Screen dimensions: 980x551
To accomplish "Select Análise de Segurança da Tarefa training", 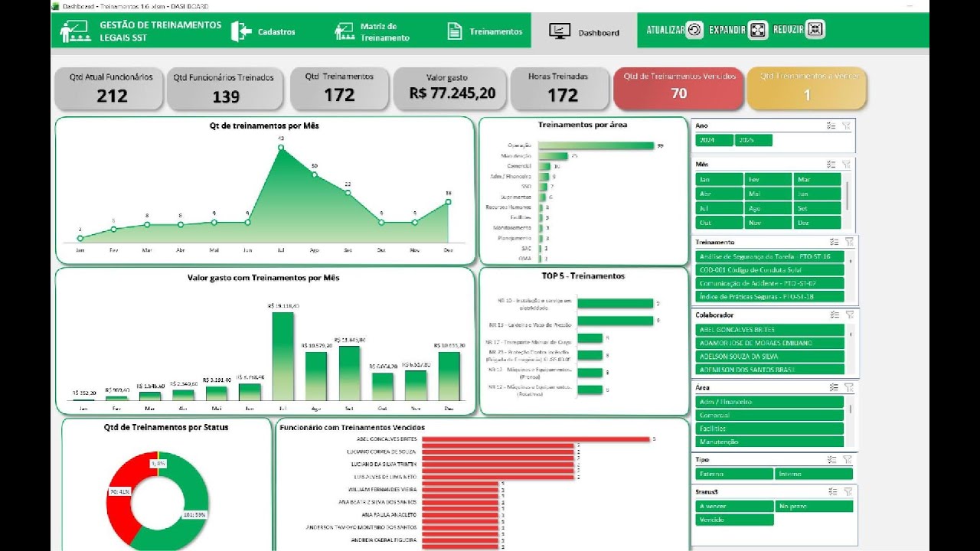I will pos(769,256).
